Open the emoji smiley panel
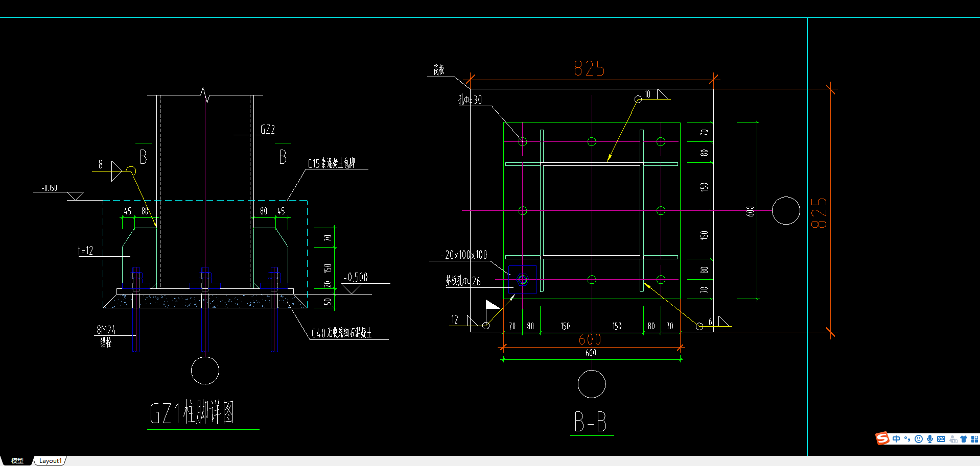 coord(919,439)
